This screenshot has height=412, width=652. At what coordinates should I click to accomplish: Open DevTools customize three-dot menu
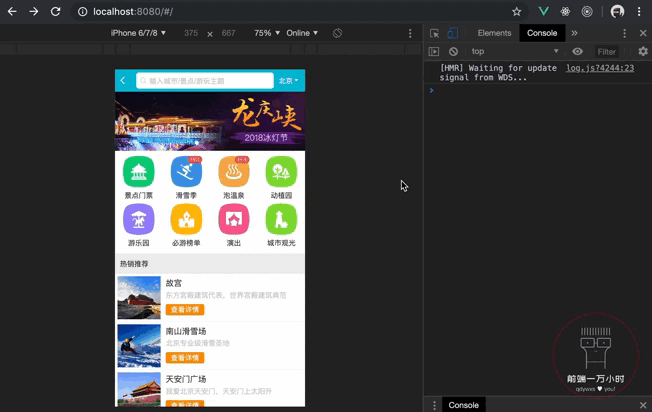(x=624, y=33)
